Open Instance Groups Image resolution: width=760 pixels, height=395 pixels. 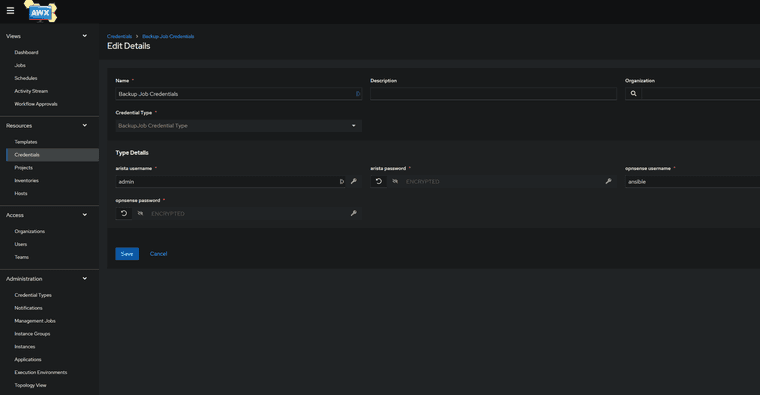[x=32, y=333]
